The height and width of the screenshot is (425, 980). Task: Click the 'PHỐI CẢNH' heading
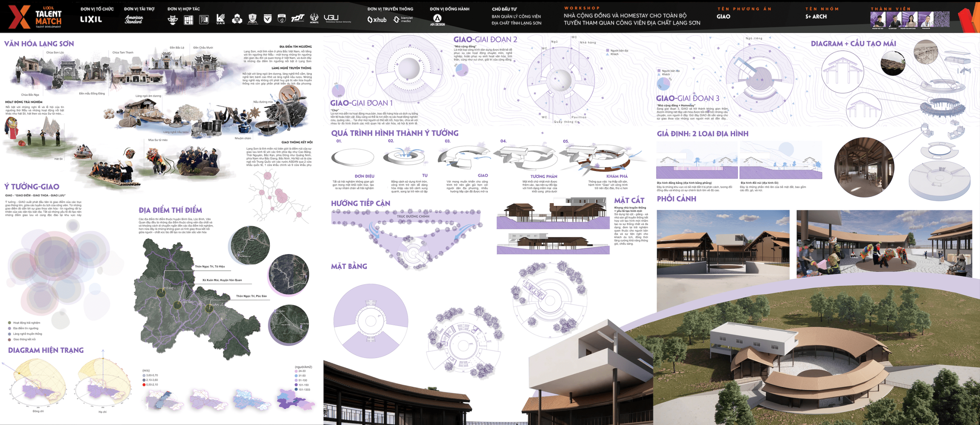pos(676,199)
